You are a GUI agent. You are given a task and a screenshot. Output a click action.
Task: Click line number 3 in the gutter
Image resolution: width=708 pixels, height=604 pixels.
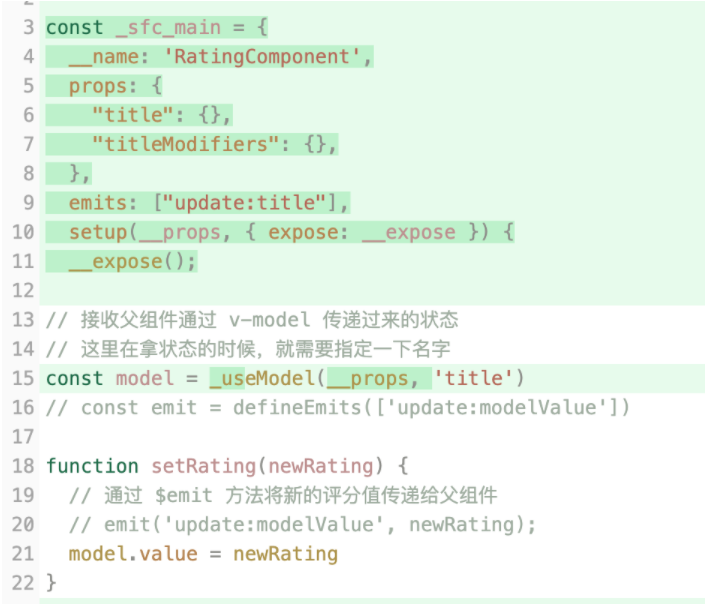click(28, 28)
